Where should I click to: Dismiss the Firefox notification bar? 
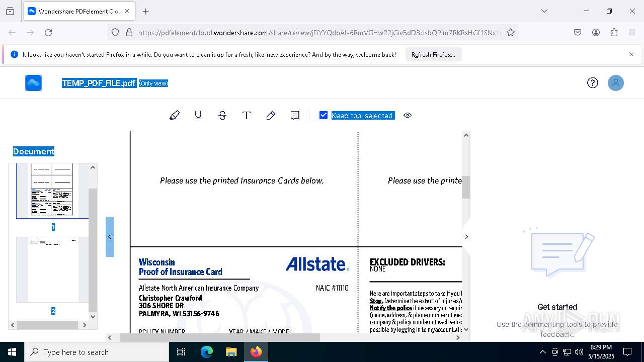631,54
